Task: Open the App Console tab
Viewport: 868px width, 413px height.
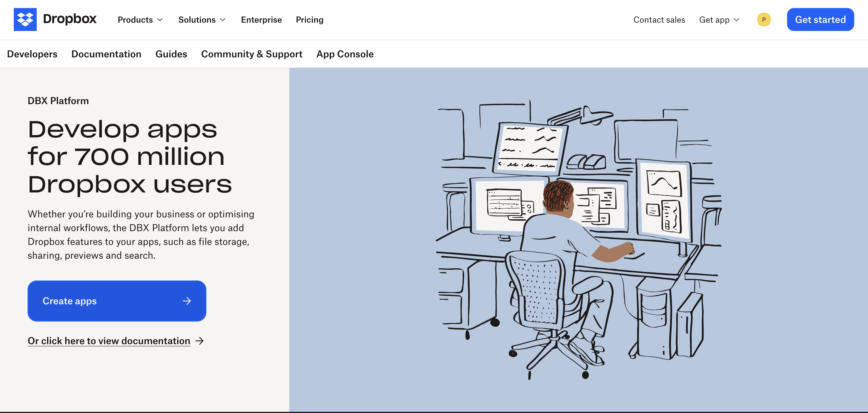Action: point(345,54)
